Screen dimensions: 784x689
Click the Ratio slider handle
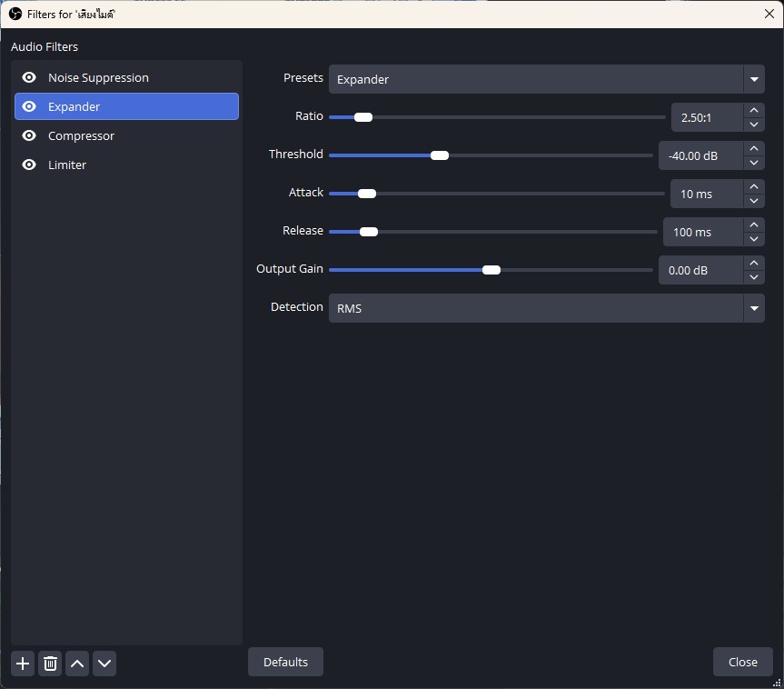tap(363, 117)
